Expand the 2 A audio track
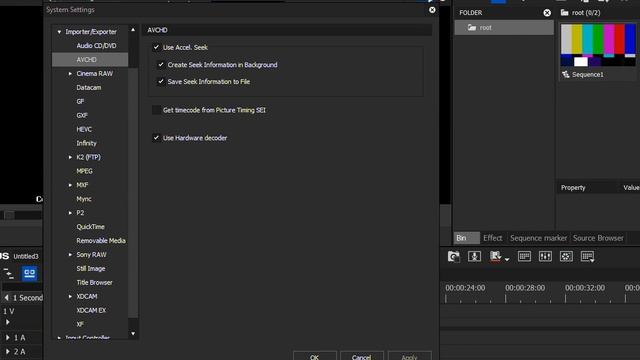 tap(7, 351)
